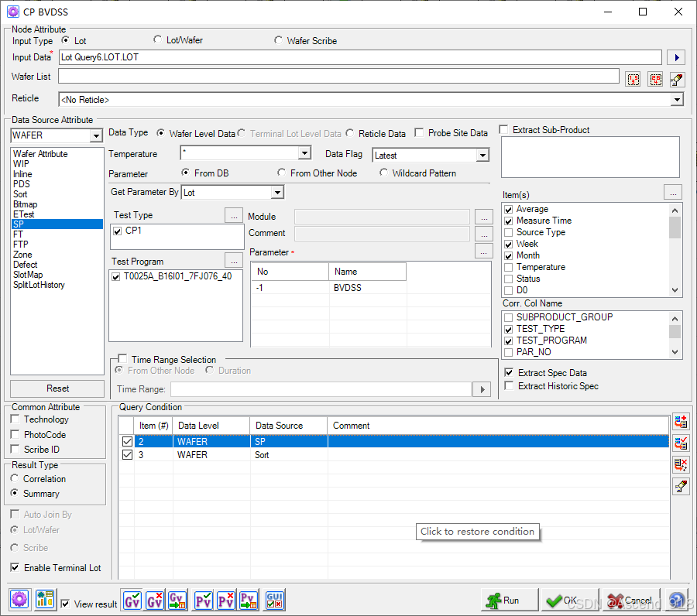This screenshot has height=616, width=697.
Task: Click the purple gear icon at bottom left
Action: click(19, 600)
